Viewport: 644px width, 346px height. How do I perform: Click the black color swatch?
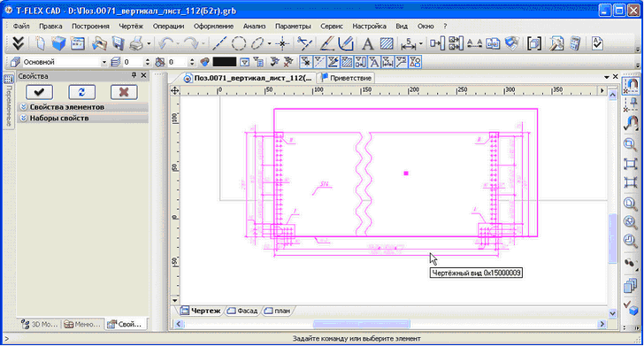pyautogui.click(x=225, y=62)
